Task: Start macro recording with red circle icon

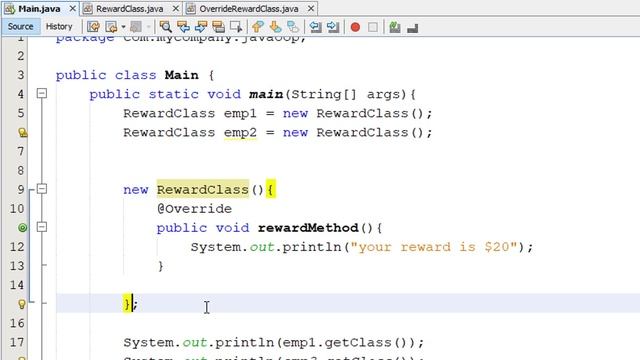Action: [355, 27]
